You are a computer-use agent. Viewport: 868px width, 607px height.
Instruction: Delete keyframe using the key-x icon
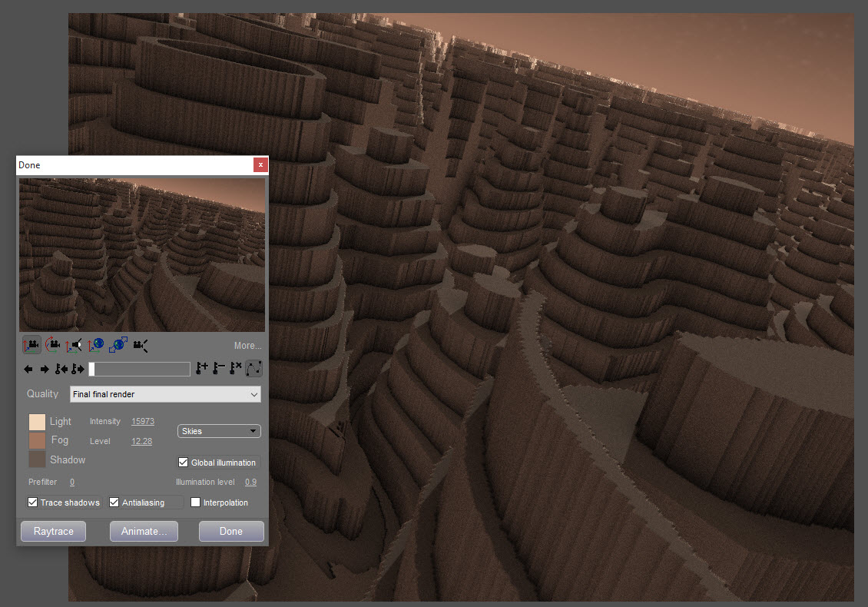(x=236, y=369)
